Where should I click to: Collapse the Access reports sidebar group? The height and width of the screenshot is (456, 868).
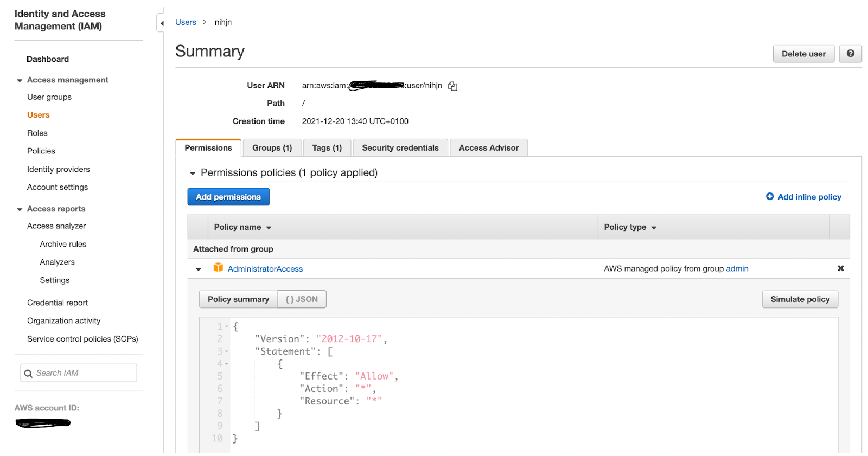pyautogui.click(x=20, y=209)
